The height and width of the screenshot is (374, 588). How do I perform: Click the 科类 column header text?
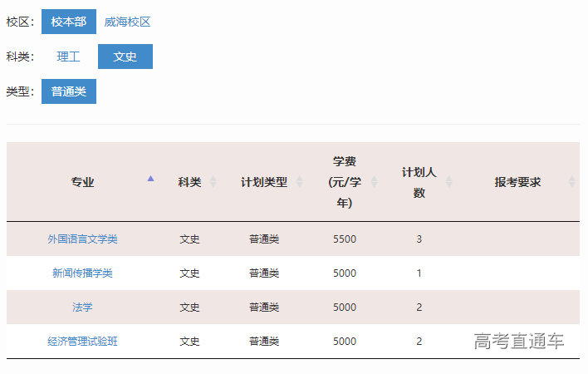pos(189,182)
